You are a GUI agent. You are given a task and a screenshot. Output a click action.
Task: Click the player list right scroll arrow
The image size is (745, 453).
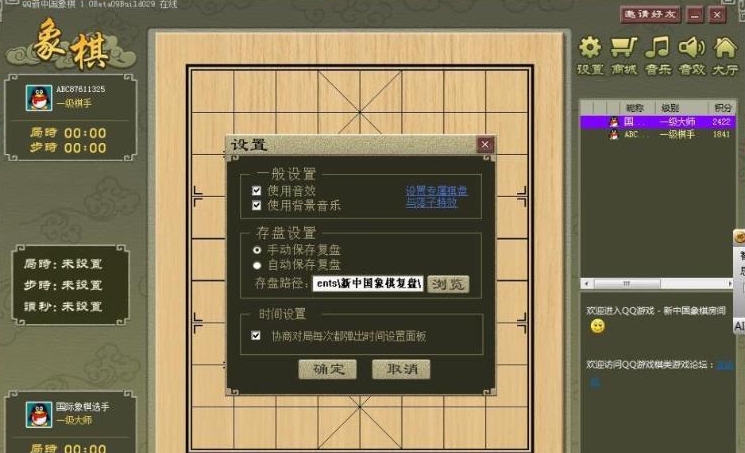click(729, 284)
